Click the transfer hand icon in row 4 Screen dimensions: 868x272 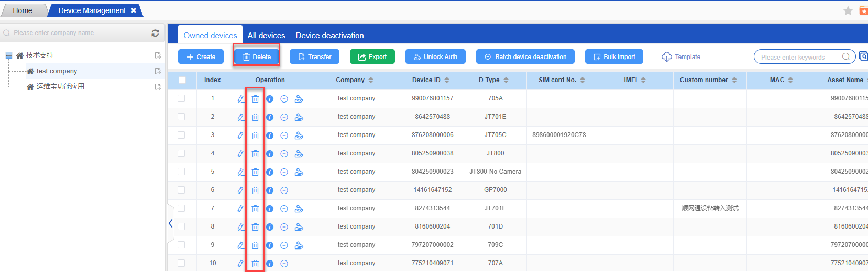(x=299, y=154)
